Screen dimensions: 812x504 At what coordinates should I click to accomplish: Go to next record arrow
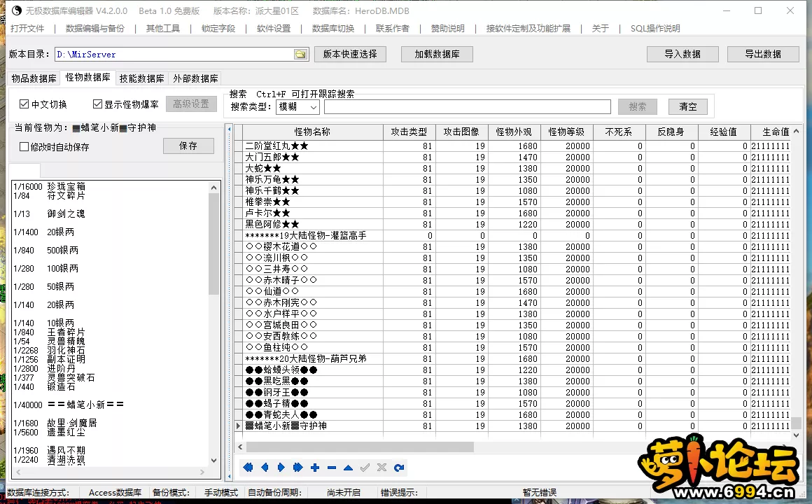tap(281, 468)
